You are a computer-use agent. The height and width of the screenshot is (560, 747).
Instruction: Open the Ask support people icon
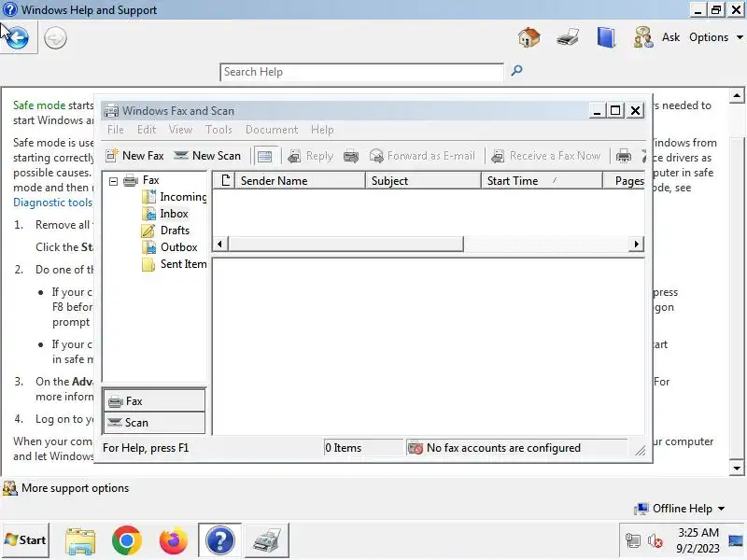pos(643,37)
